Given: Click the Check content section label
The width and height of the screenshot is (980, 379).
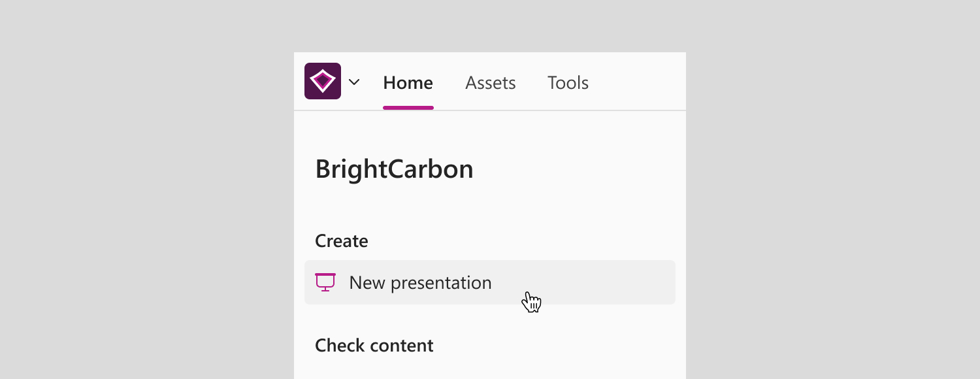Looking at the screenshot, I should point(374,345).
